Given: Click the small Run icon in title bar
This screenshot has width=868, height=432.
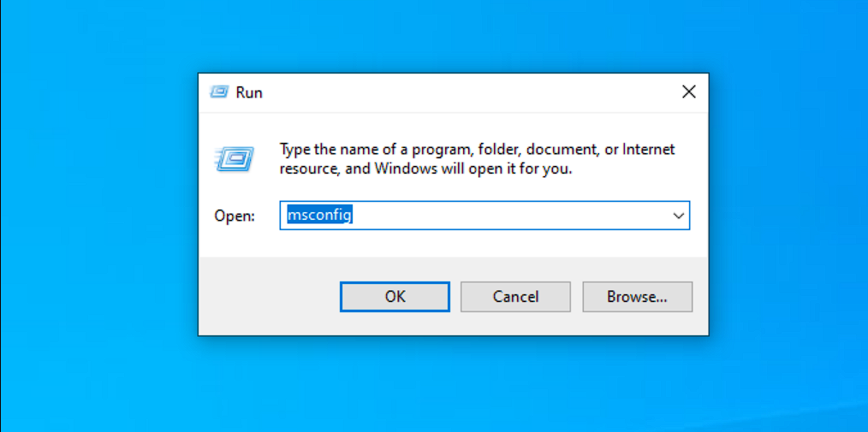Looking at the screenshot, I should point(219,92).
